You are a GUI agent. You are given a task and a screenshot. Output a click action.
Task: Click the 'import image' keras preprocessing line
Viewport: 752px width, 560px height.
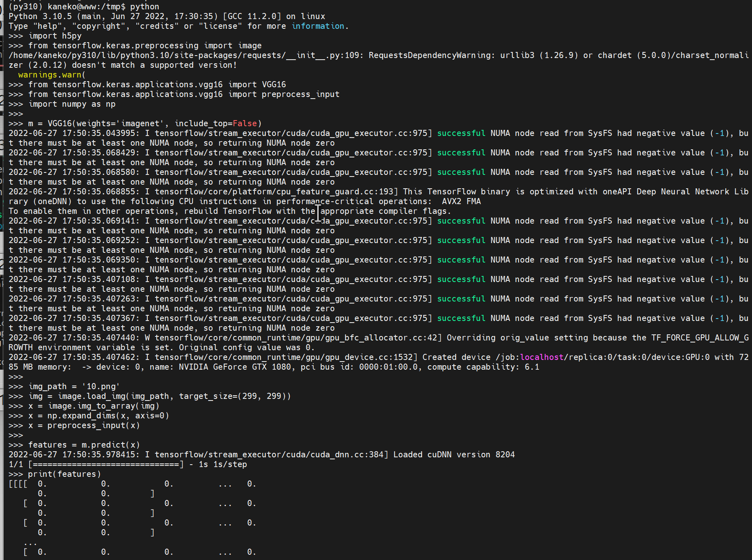click(135, 45)
